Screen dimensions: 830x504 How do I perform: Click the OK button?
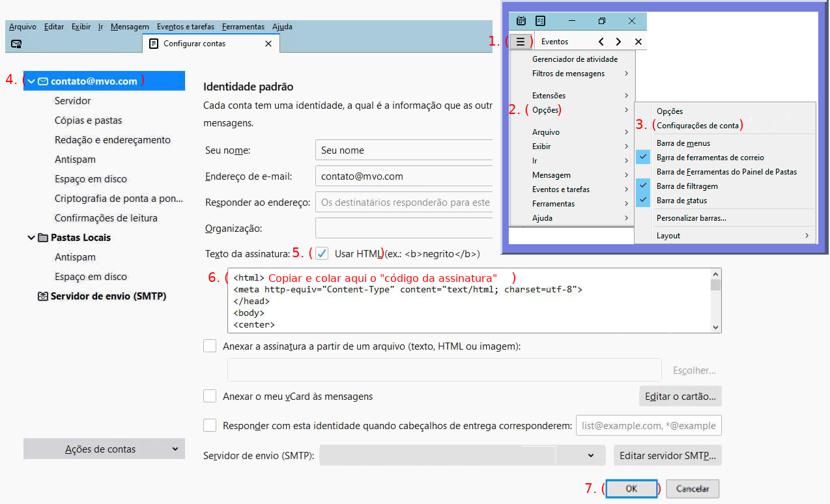(x=631, y=488)
